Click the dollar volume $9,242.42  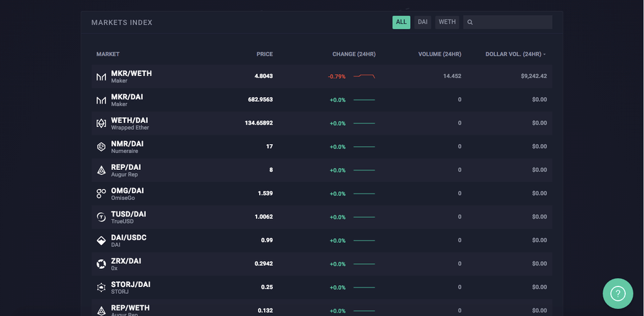[533, 76]
